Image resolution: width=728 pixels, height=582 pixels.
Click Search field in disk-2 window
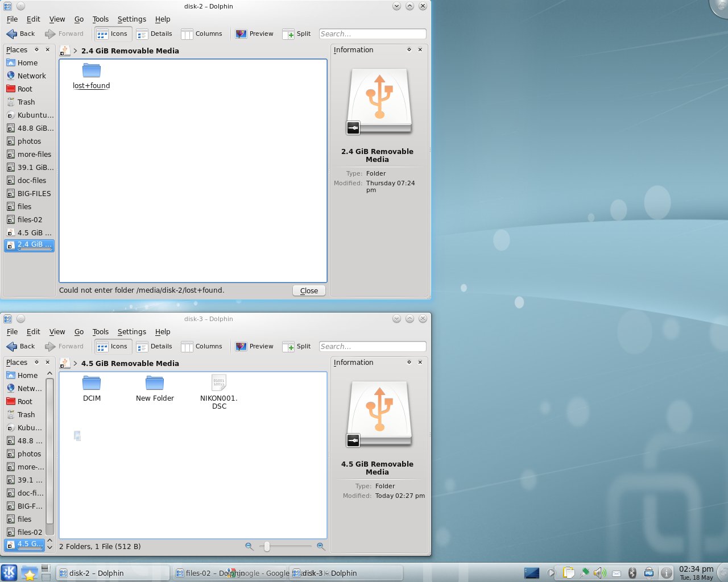click(x=372, y=34)
